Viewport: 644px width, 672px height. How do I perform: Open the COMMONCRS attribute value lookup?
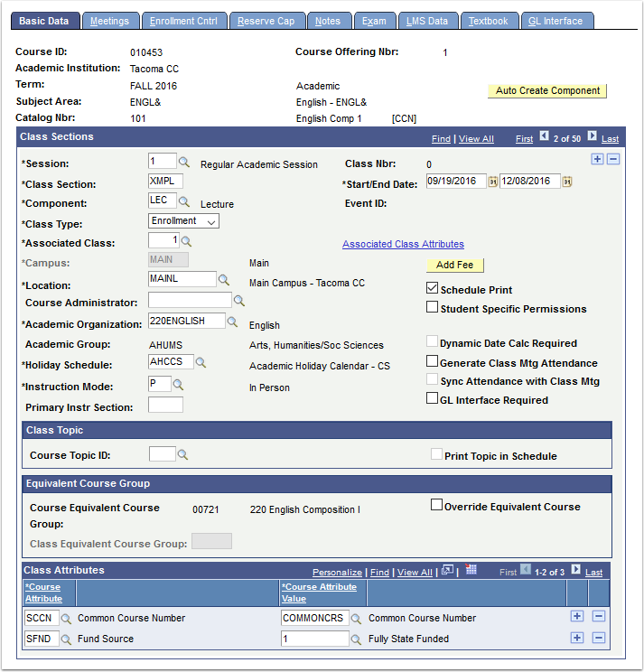click(356, 619)
